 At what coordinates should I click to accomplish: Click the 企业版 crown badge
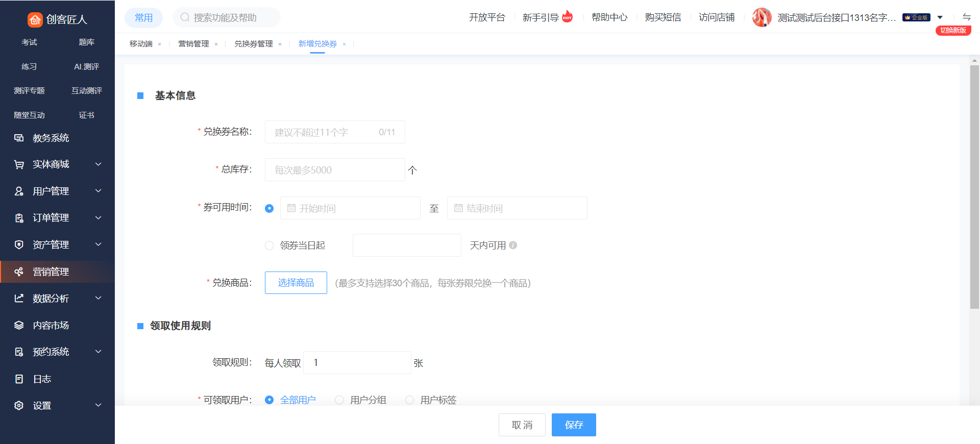(916, 17)
